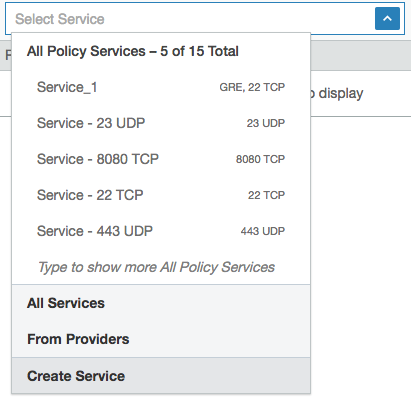411x400 pixels.
Task: Click the small 23 UDP port label
Action: tap(266, 123)
